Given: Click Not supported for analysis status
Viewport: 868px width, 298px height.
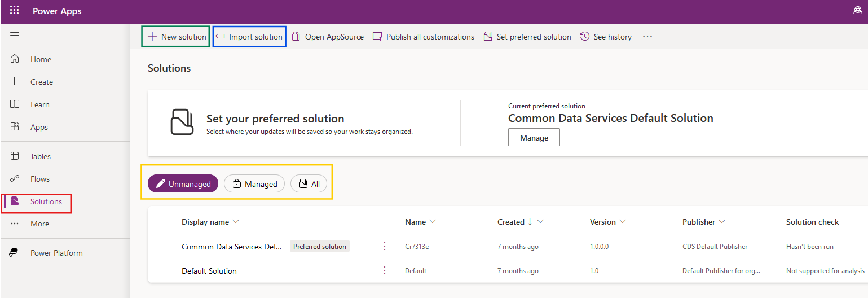Looking at the screenshot, I should click(825, 271).
